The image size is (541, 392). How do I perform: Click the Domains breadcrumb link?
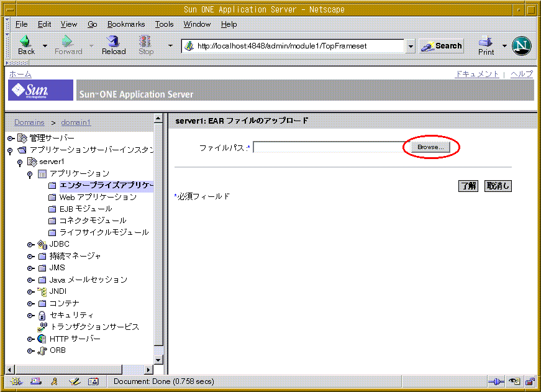click(x=29, y=122)
